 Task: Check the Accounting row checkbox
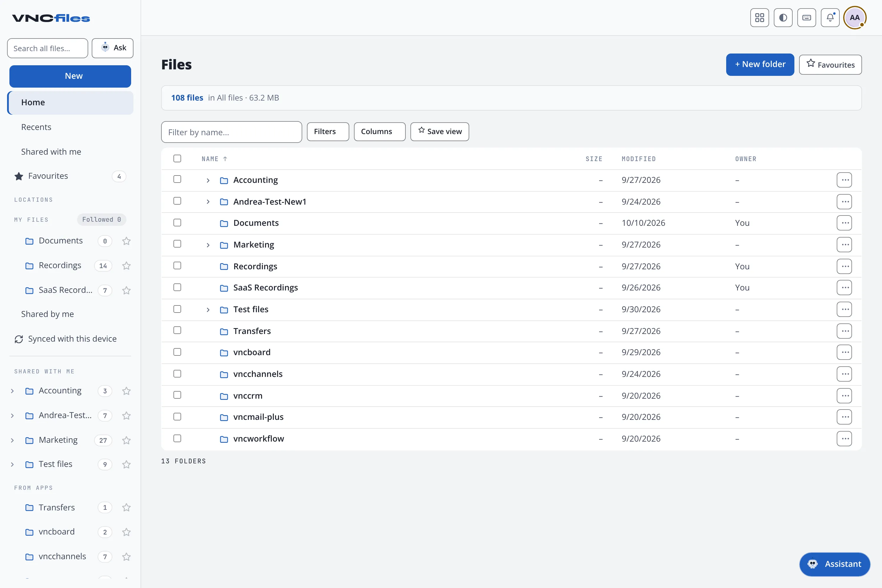coord(177,179)
